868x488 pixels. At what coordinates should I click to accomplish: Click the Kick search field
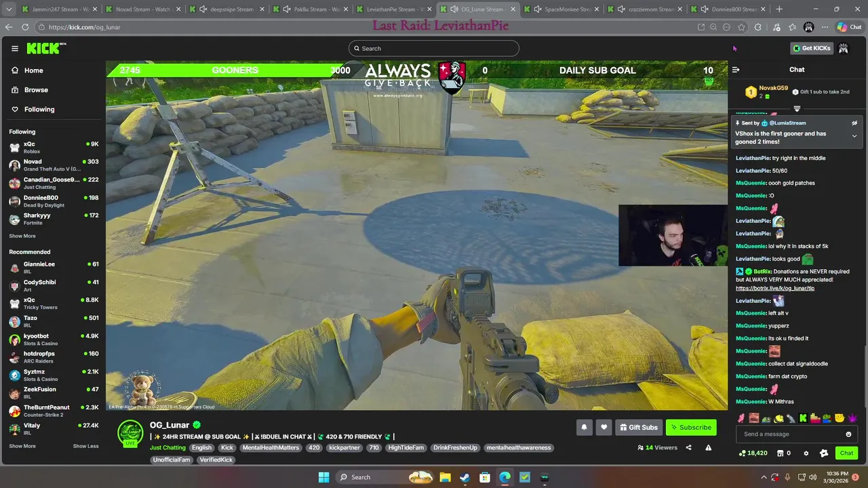point(434,48)
